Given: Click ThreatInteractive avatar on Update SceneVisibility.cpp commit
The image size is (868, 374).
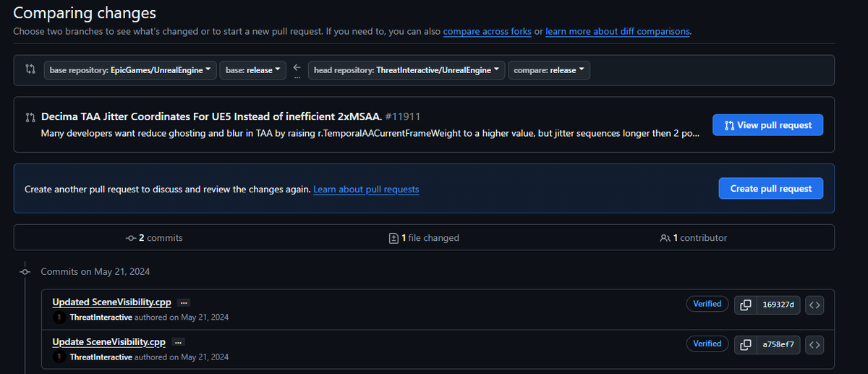Looking at the screenshot, I should [59, 357].
